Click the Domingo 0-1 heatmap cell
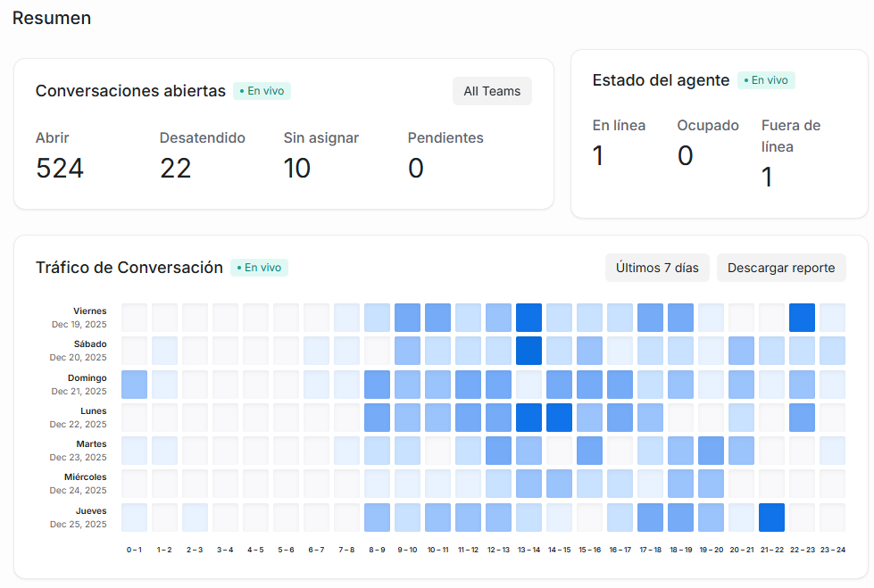Screen dimensions: 874x588 click(134, 385)
